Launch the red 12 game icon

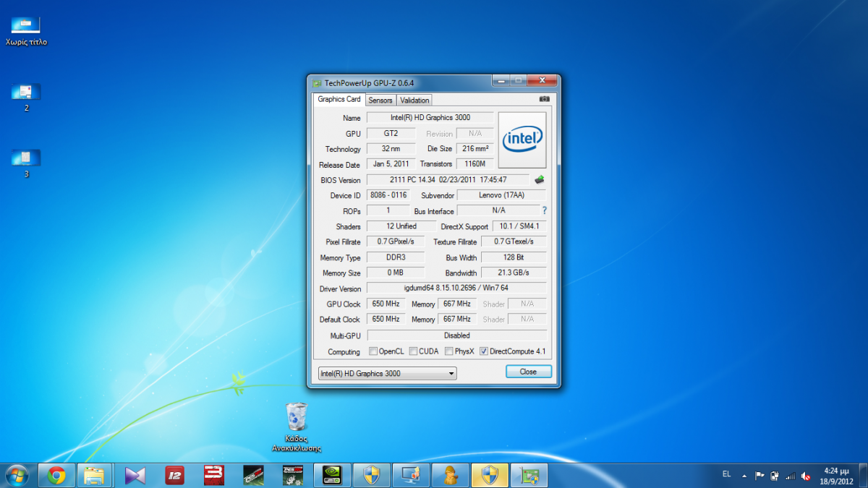pos(174,475)
